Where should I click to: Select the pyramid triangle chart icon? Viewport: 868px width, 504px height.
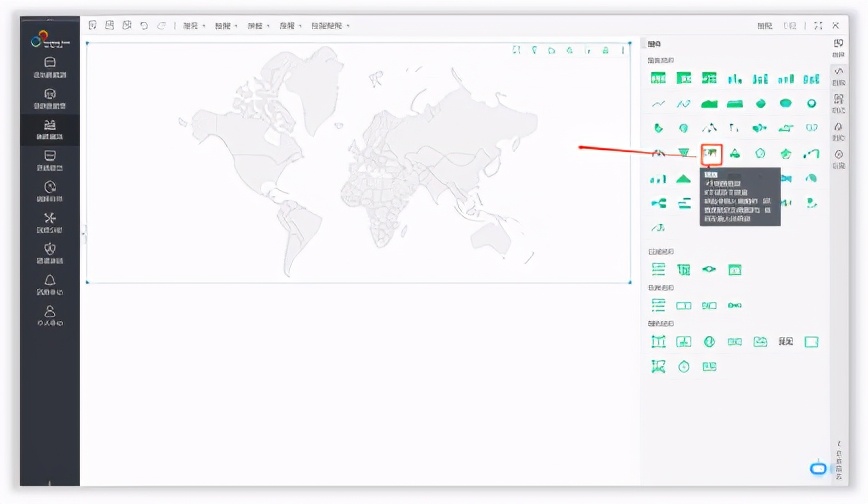pyautogui.click(x=684, y=178)
